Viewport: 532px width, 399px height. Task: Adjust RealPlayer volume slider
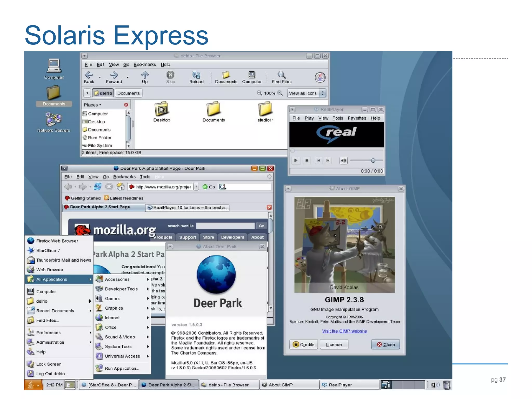tap(367, 161)
